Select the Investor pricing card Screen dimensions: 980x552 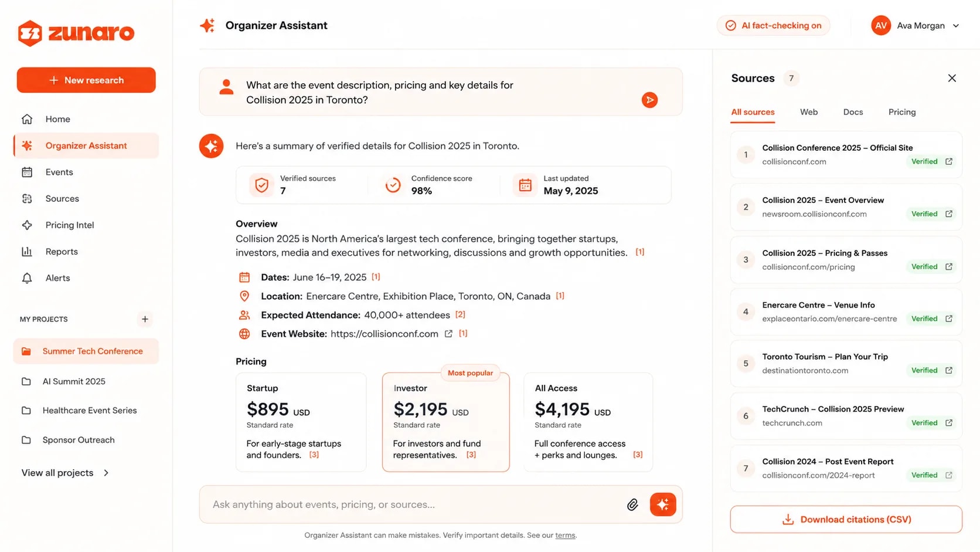(446, 422)
